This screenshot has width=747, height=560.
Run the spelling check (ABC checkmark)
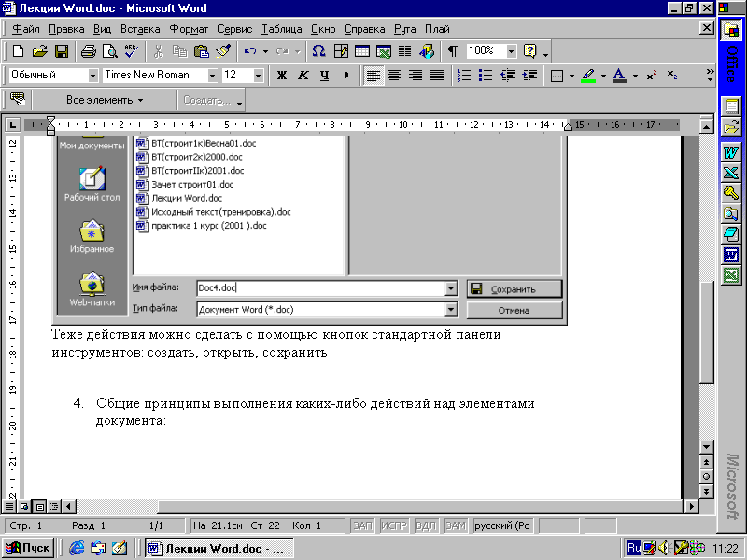131,51
